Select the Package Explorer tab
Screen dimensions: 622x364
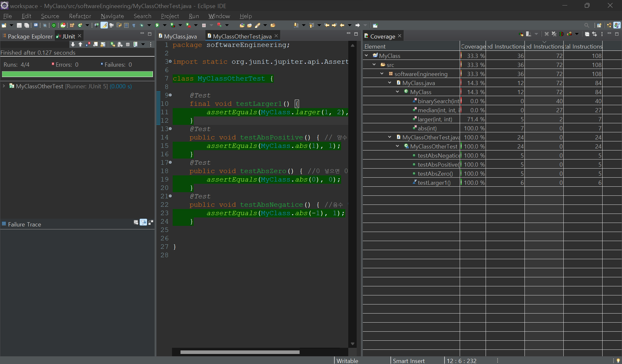tap(30, 36)
